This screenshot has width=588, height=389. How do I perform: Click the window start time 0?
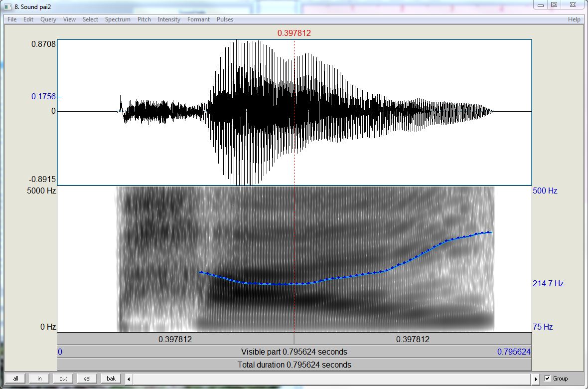(60, 352)
